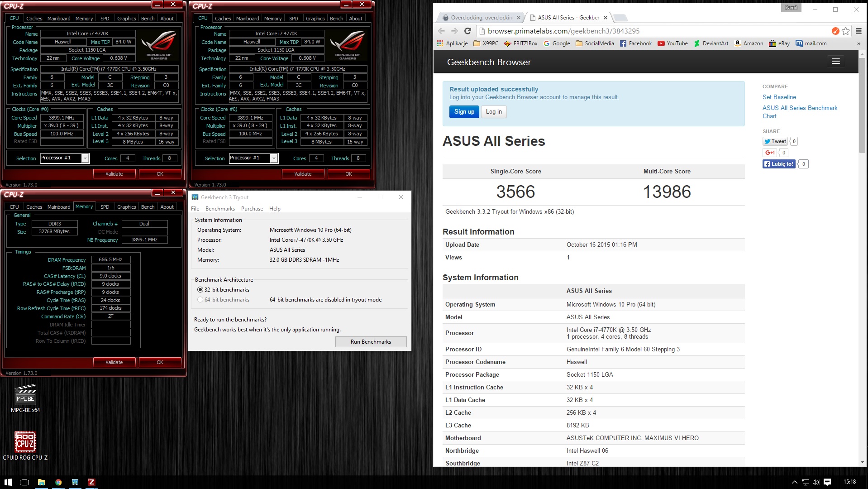This screenshot has height=489, width=868.
Task: Open the Geekbench Help menu
Action: [x=275, y=209]
